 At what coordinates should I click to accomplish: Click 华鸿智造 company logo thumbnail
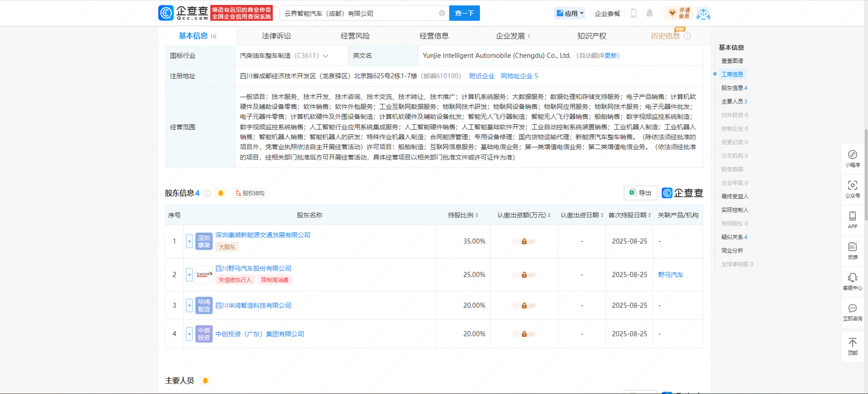point(204,305)
